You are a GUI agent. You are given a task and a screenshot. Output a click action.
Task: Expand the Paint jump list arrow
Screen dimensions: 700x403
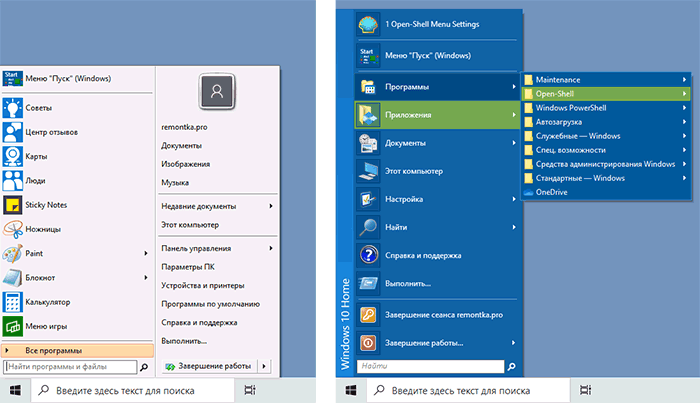point(145,254)
